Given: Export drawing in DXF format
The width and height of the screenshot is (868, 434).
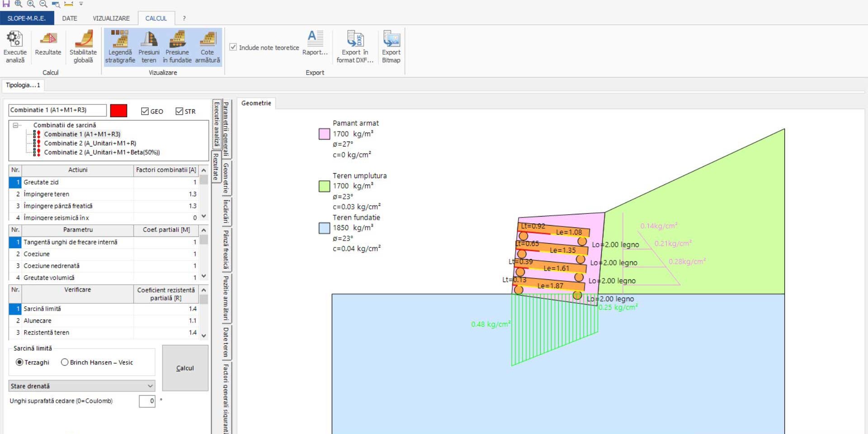Looking at the screenshot, I should [355, 39].
